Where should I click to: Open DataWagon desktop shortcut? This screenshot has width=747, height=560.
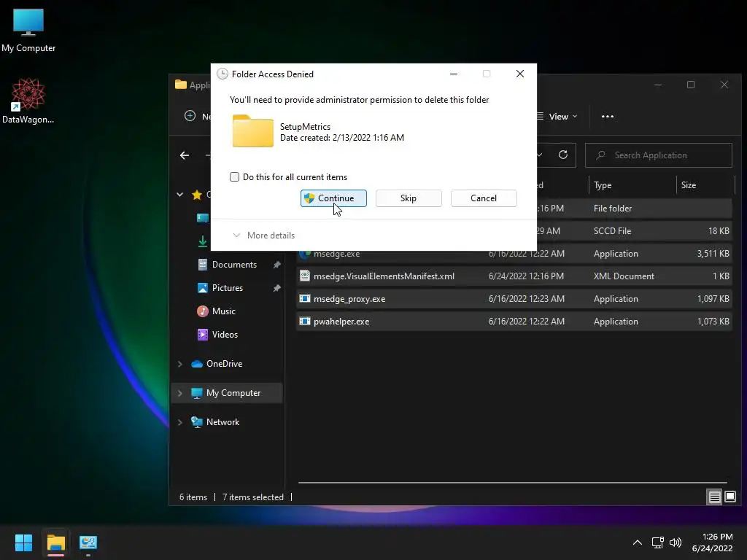coord(28,101)
